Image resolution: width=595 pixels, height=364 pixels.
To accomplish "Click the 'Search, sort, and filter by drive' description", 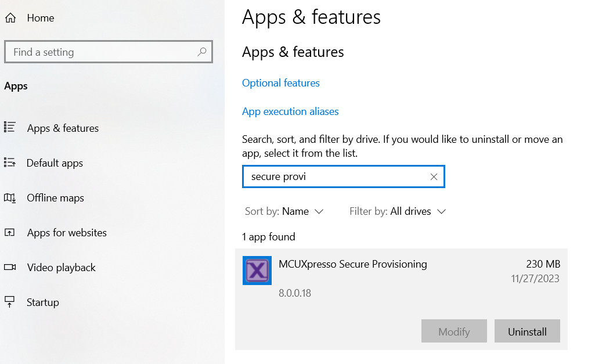I will (x=402, y=146).
